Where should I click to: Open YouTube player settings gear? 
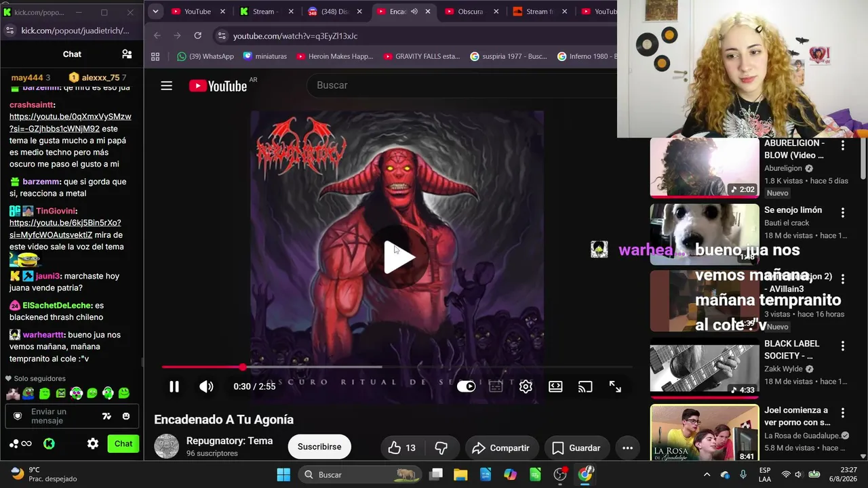click(x=526, y=386)
